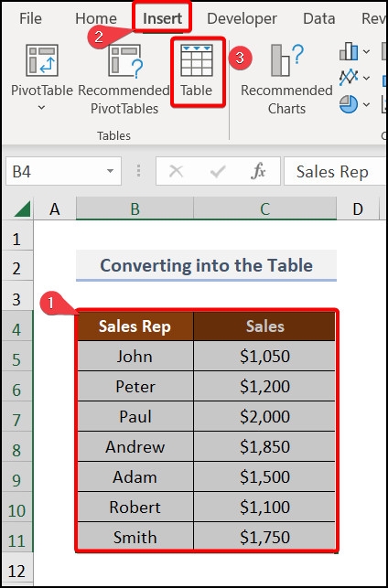Open the Name Box dropdown

point(110,171)
